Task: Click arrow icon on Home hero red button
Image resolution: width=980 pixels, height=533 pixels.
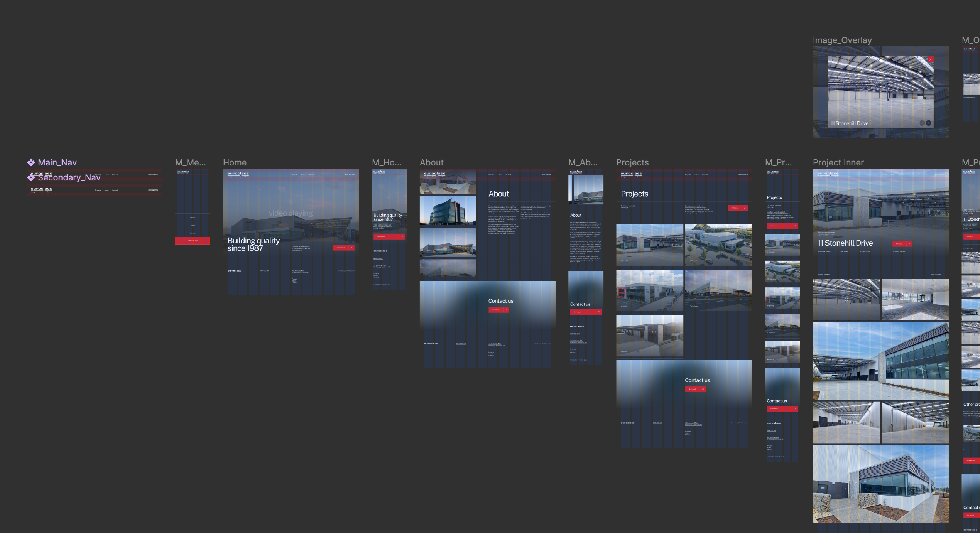Action: [x=351, y=248]
